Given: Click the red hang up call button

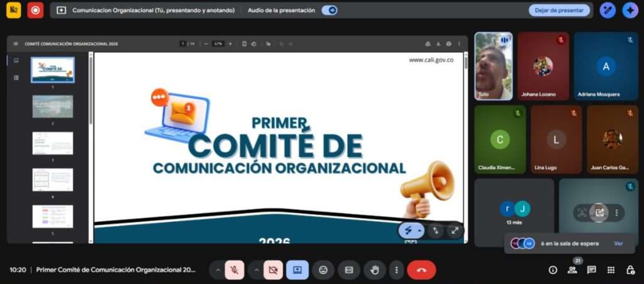Looking at the screenshot, I should click(x=421, y=270).
